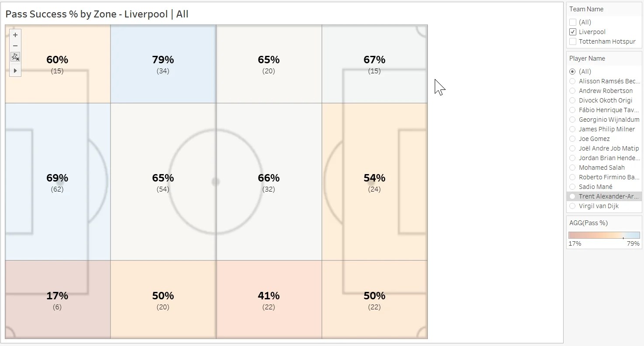Zoom in on the pitch map
644x346 pixels.
(x=15, y=34)
